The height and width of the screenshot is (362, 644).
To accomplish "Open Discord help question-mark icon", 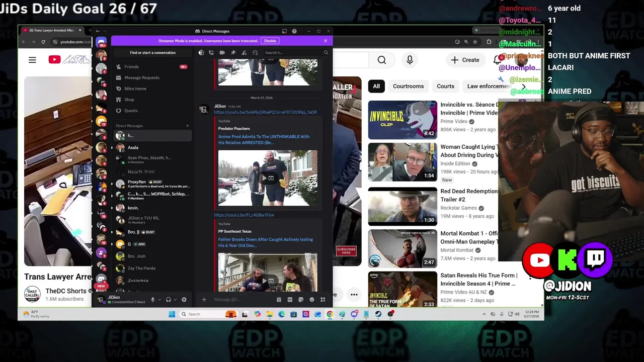I will [294, 31].
